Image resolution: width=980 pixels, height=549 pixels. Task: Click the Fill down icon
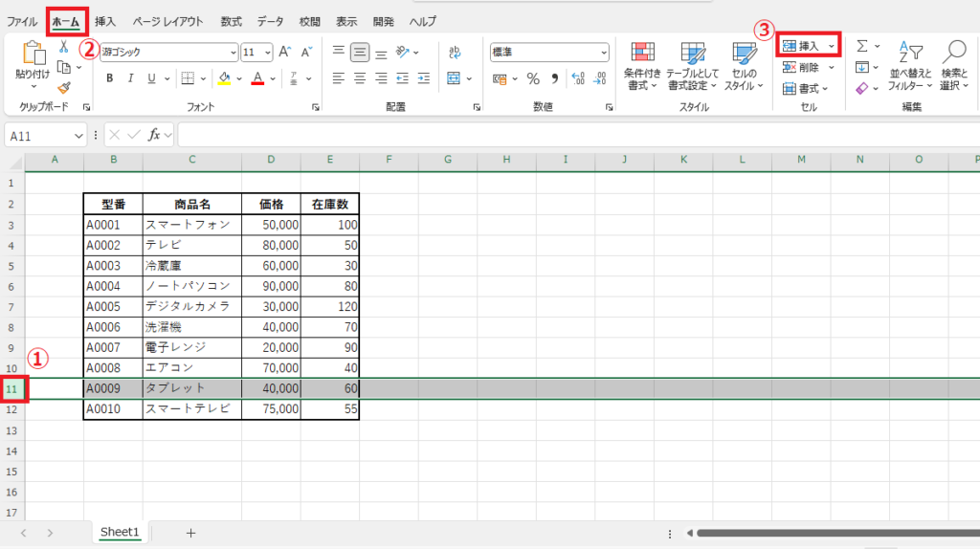[862, 68]
